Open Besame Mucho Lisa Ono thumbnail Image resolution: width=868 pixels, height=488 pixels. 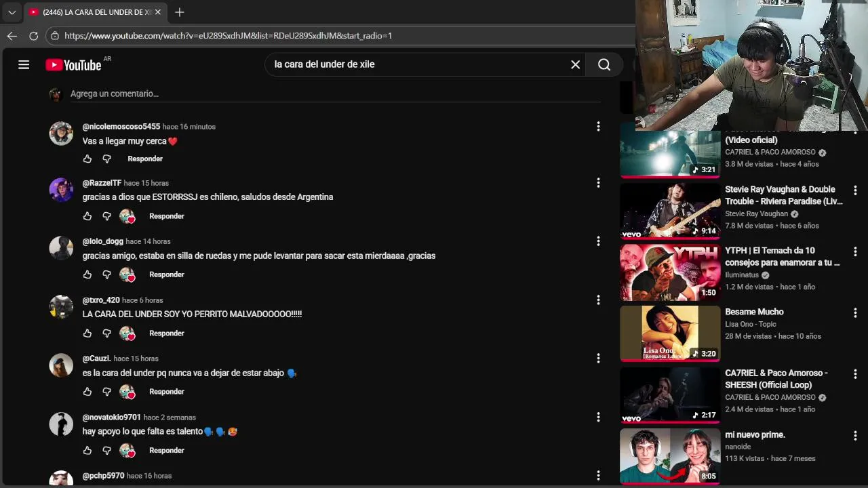670,333
